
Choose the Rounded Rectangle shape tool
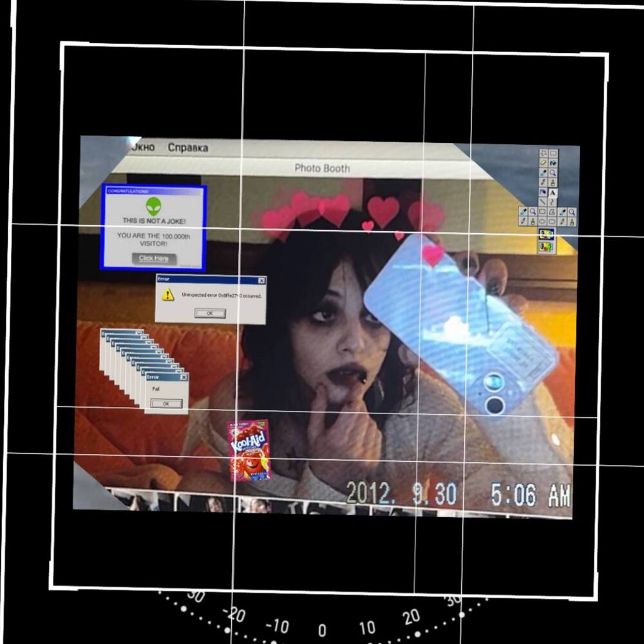coord(552,222)
